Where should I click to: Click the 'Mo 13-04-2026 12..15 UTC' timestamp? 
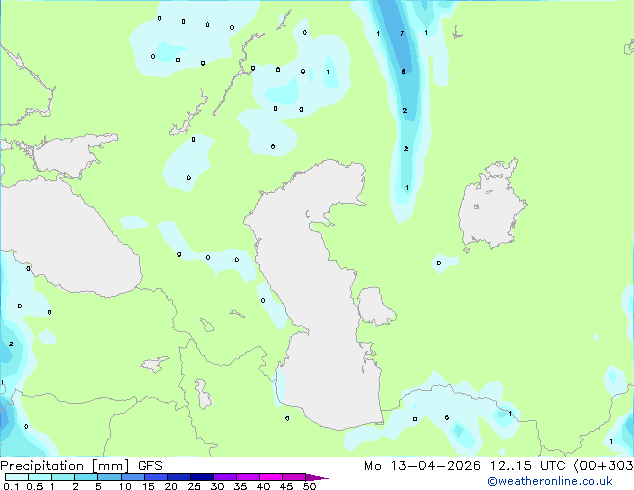click(x=465, y=466)
